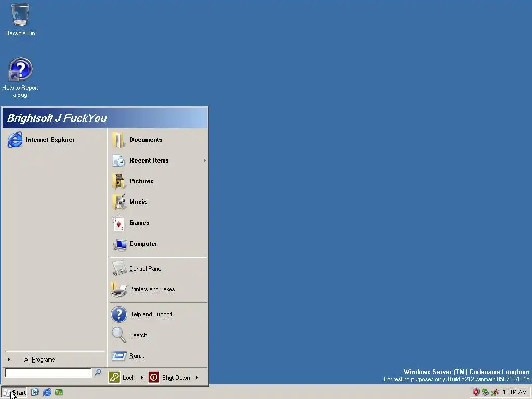Image resolution: width=532 pixels, height=399 pixels.
Task: Open the Music folder entry
Action: [158, 202]
